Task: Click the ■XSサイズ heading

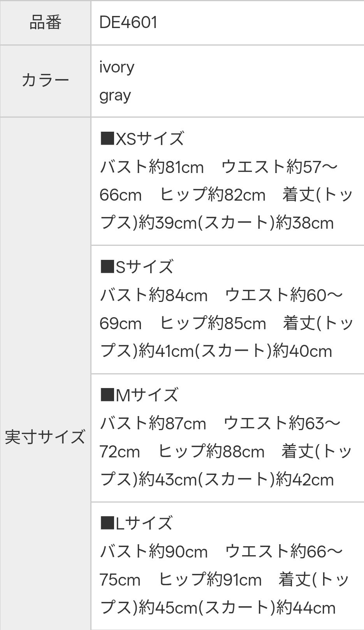Action: point(142,139)
